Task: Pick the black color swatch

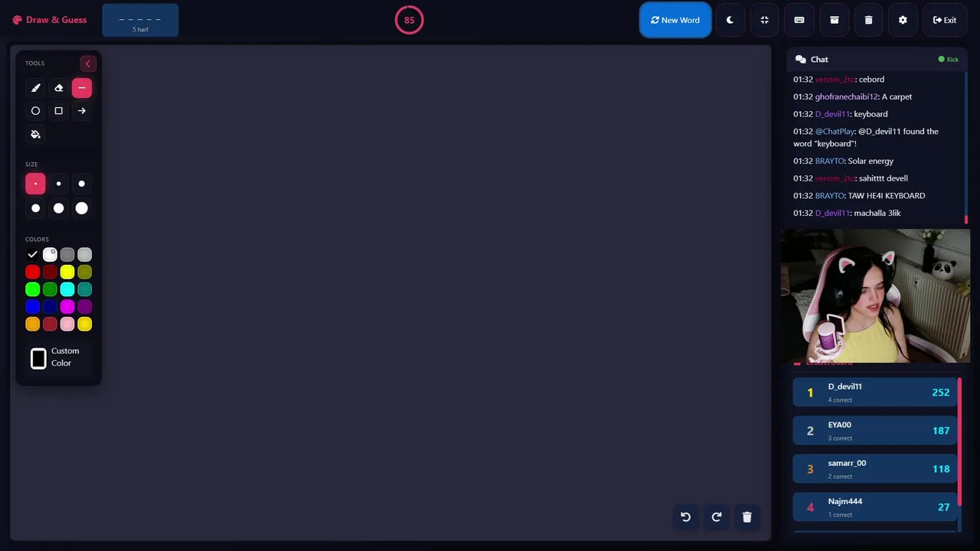Action: coord(32,255)
